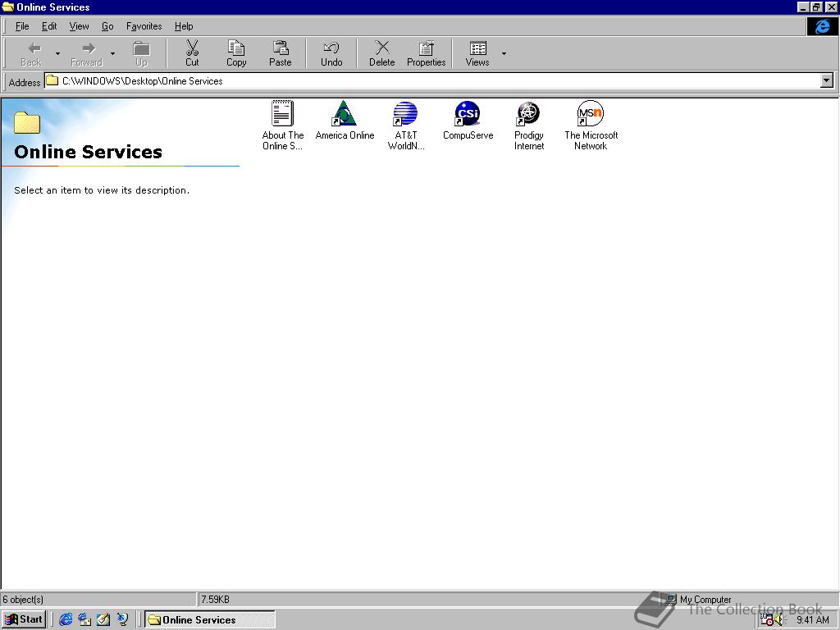The width and height of the screenshot is (840, 630).
Task: Click the Undo toolbar button
Action: click(x=331, y=53)
